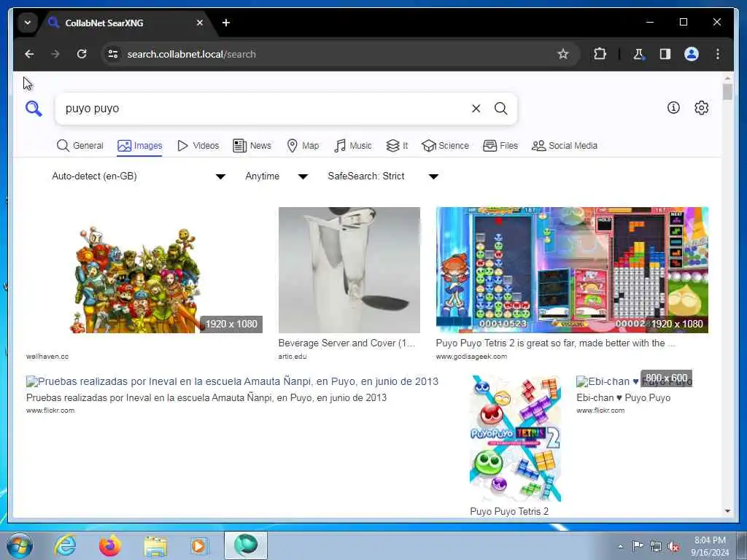Open the Beverage Server and Cover image
This screenshot has width=747, height=560.
349,270
